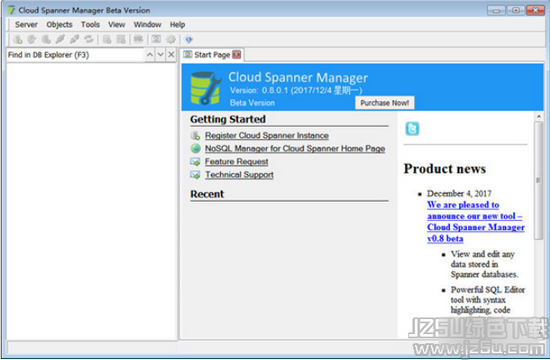
Task: Click the SQL editor toolbar icon
Action: click(139, 39)
